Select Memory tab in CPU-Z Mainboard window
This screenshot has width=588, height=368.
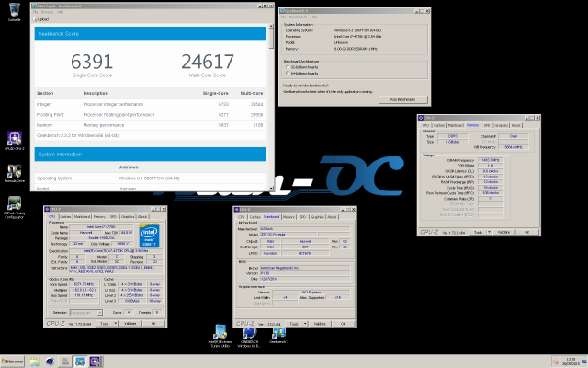click(288, 217)
